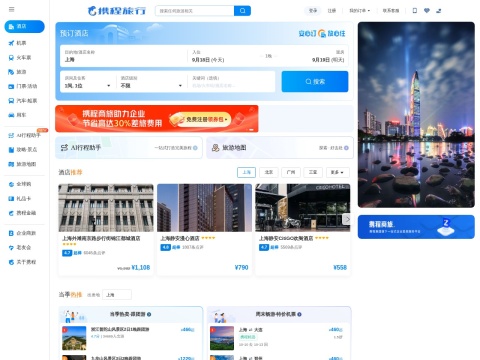480x360 pixels.
Task: Click the 攻略·景点 sidebar icon
Action: 11,150
